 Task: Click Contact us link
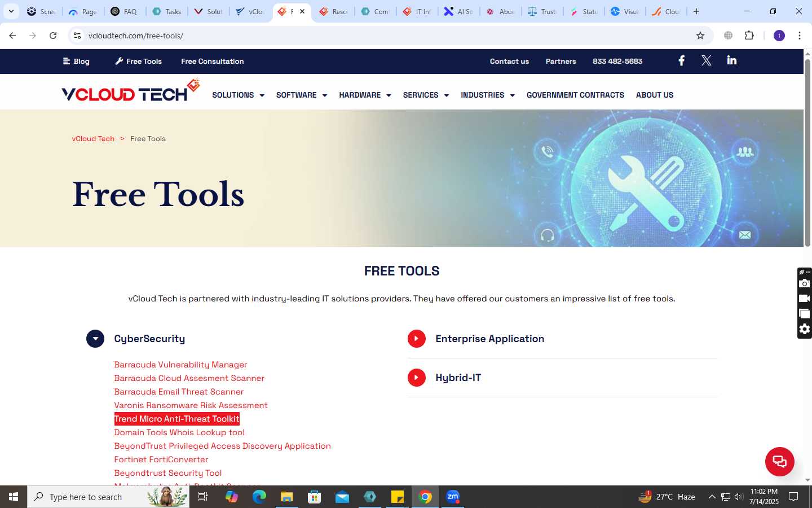(509, 61)
